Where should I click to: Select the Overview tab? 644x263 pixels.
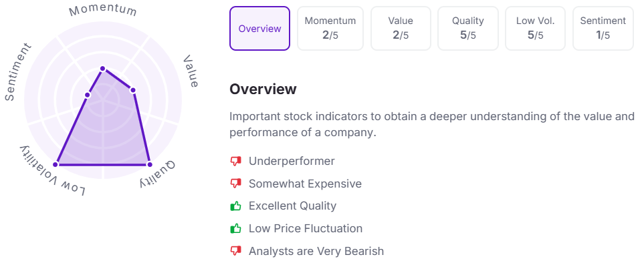259,28
